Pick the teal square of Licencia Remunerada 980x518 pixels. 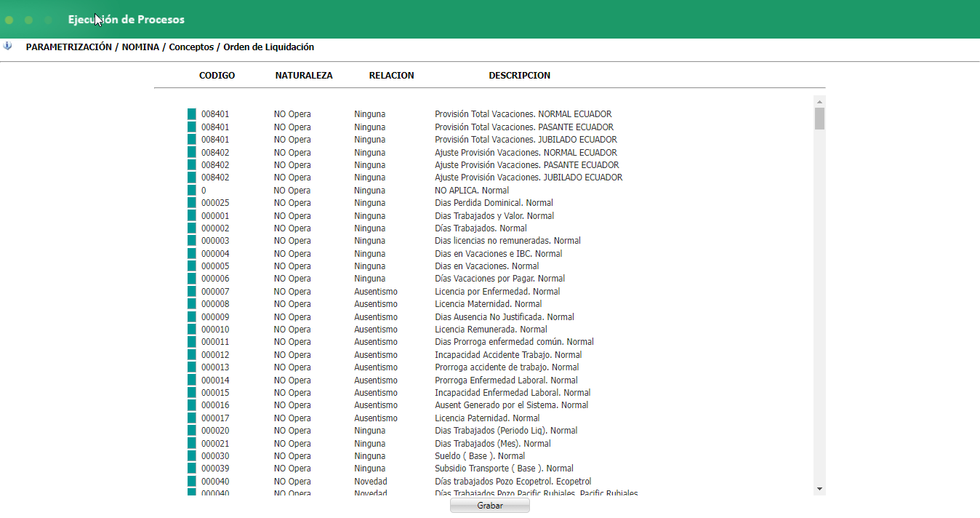click(x=192, y=330)
